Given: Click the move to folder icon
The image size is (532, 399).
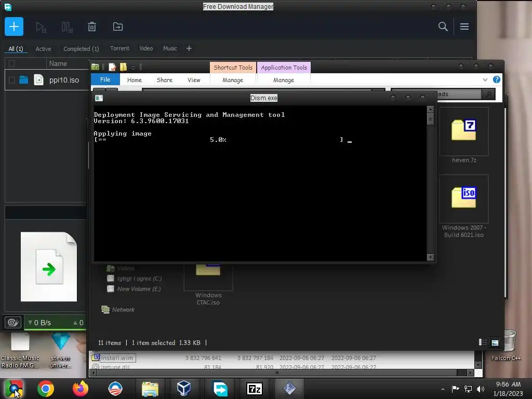Looking at the screenshot, I should 118,26.
